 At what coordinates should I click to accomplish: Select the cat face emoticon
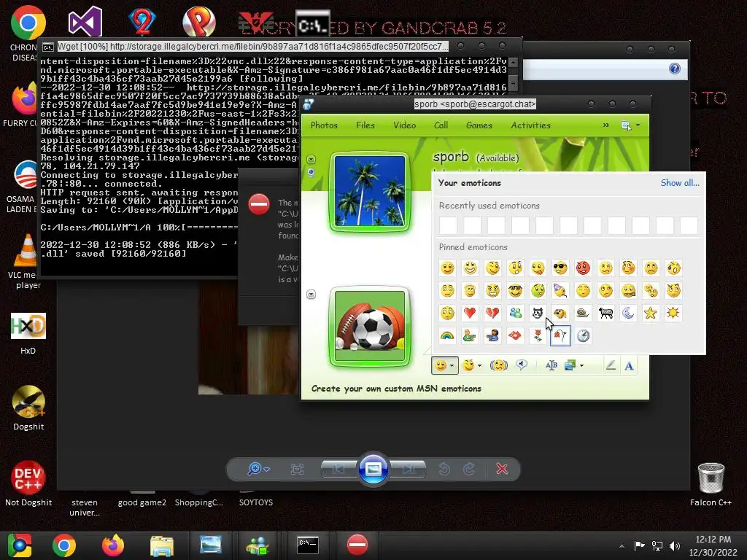538,313
